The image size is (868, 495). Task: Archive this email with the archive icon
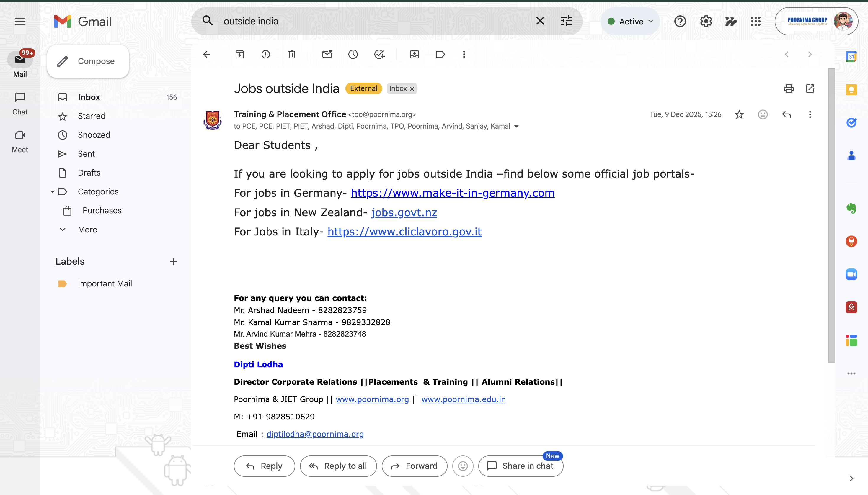pyautogui.click(x=239, y=54)
